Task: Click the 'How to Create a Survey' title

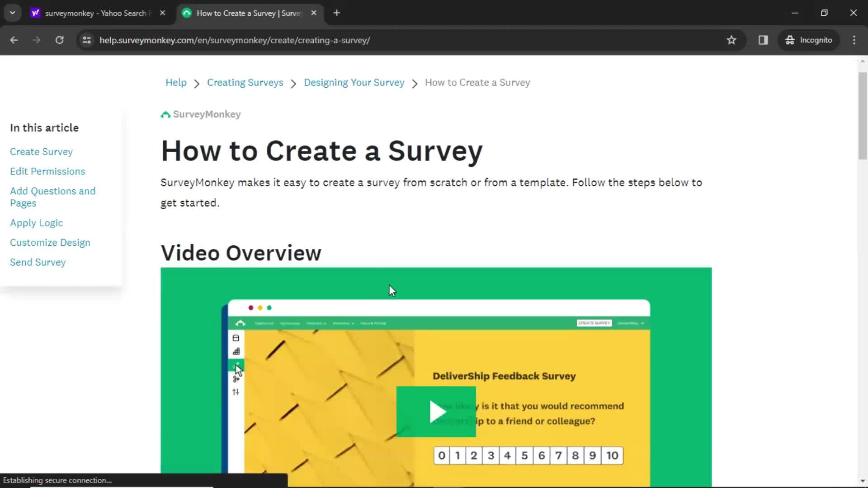Action: click(x=322, y=151)
